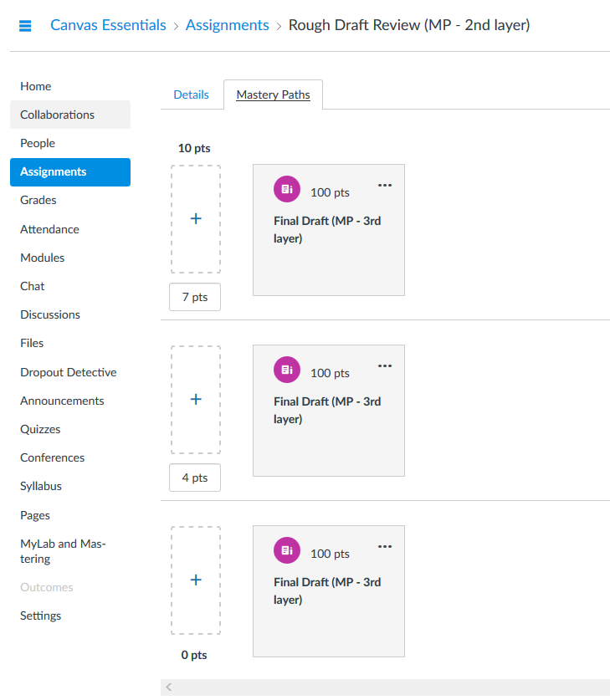Viewport: 610px width, 700px height.
Task: Click the assignment icon in the top Final Draft card
Action: pos(286,190)
